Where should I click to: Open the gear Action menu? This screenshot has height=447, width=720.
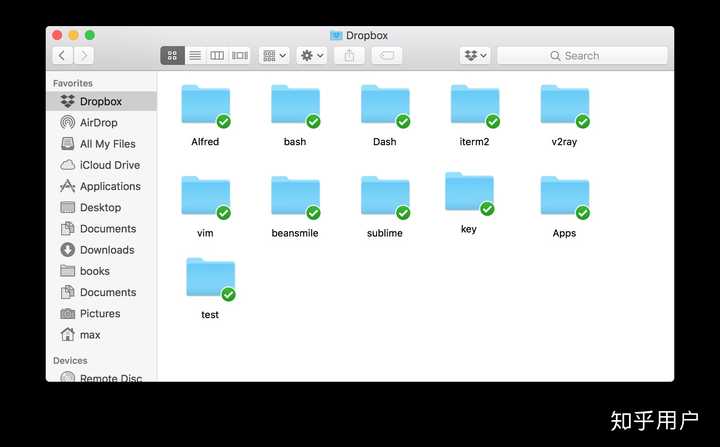[312, 56]
